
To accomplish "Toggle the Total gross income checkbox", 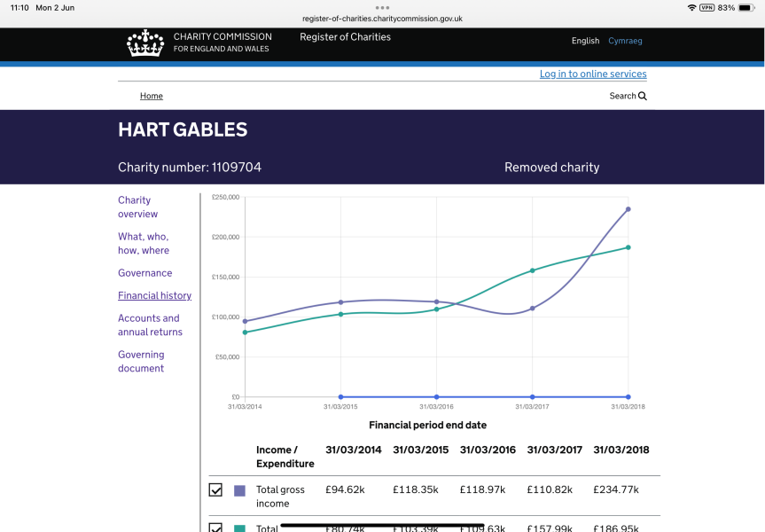I will coord(215,490).
